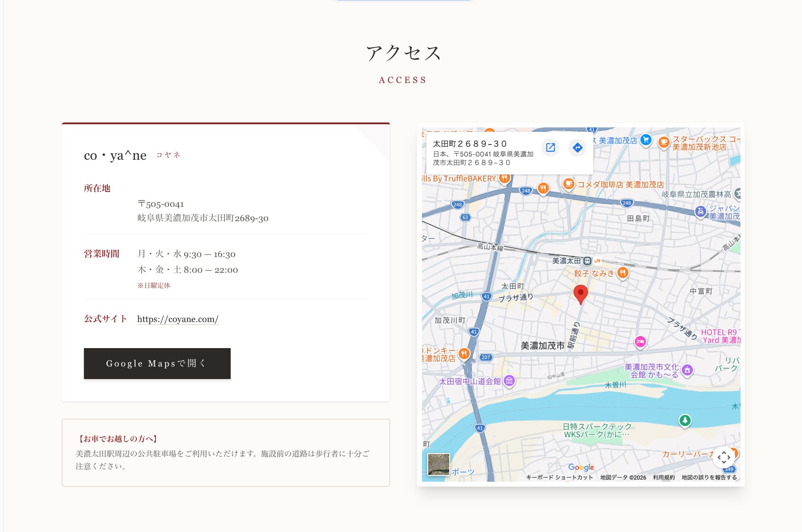This screenshot has width=802, height=532.
Task: Click the Starbucks coffee marker icon
Action: tap(663, 143)
